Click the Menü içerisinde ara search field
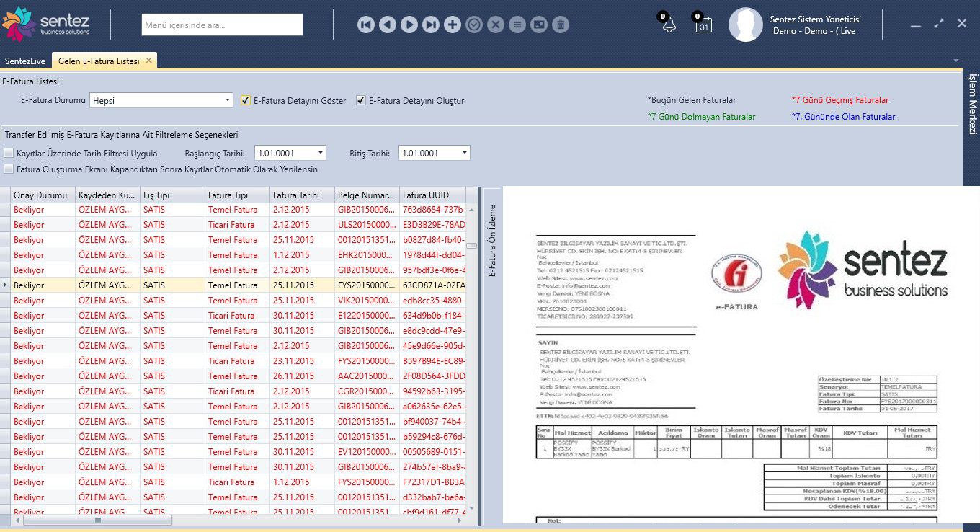 [x=222, y=25]
